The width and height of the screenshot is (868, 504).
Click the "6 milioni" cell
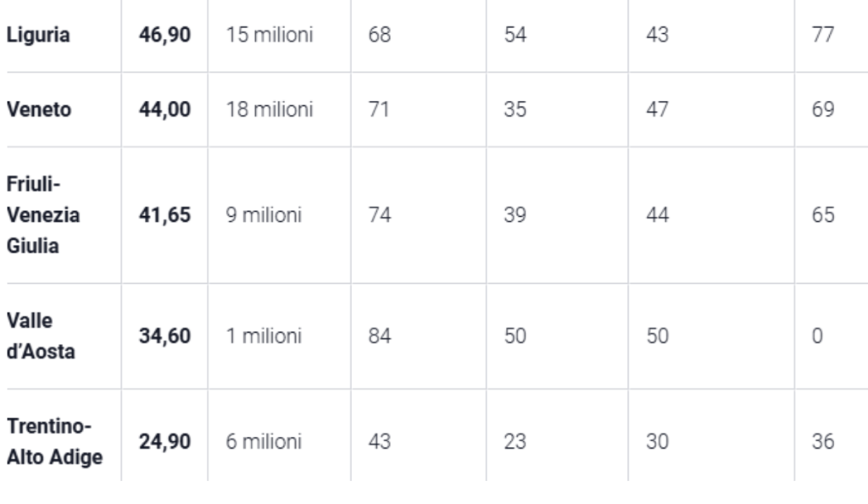point(264,442)
